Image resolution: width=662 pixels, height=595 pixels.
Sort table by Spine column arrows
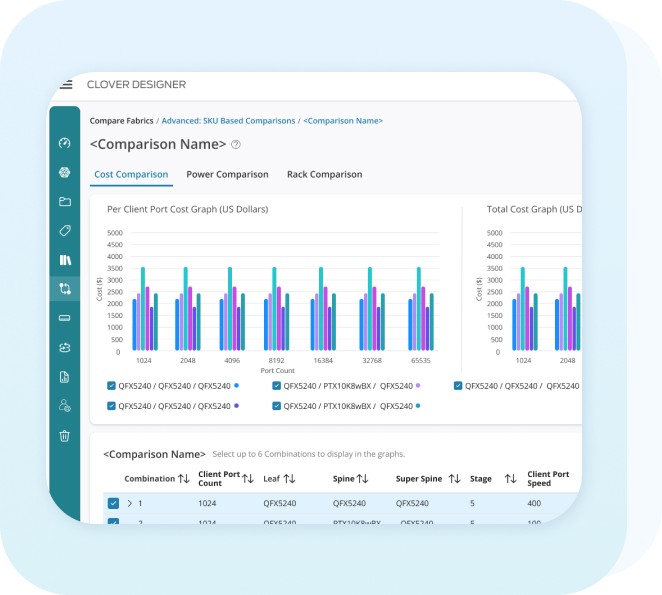tap(362, 478)
